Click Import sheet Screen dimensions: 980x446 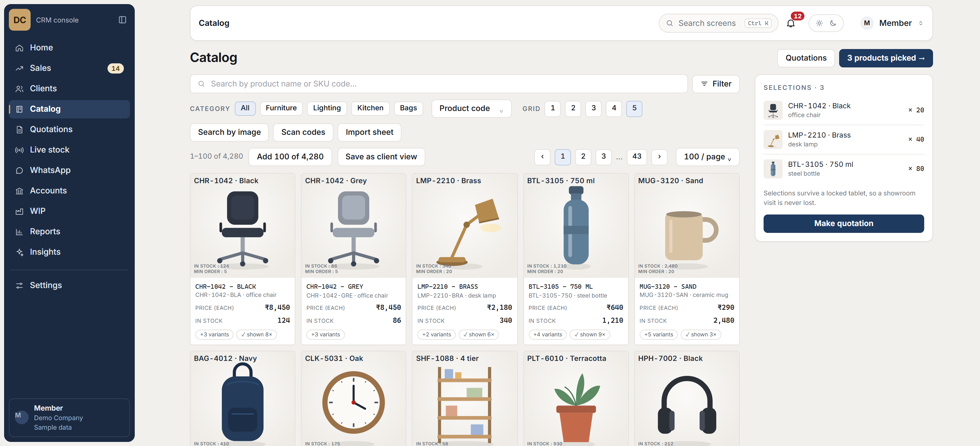click(x=369, y=132)
